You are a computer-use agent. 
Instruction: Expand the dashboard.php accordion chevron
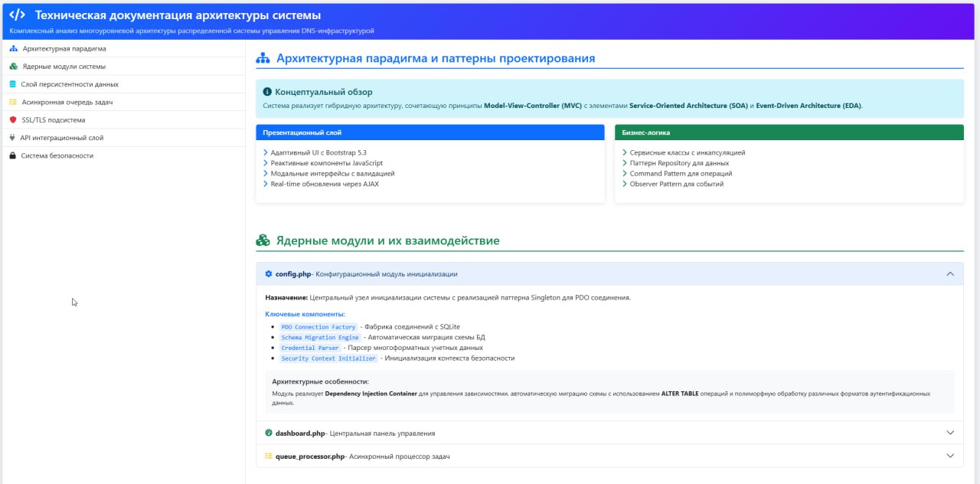pos(950,433)
